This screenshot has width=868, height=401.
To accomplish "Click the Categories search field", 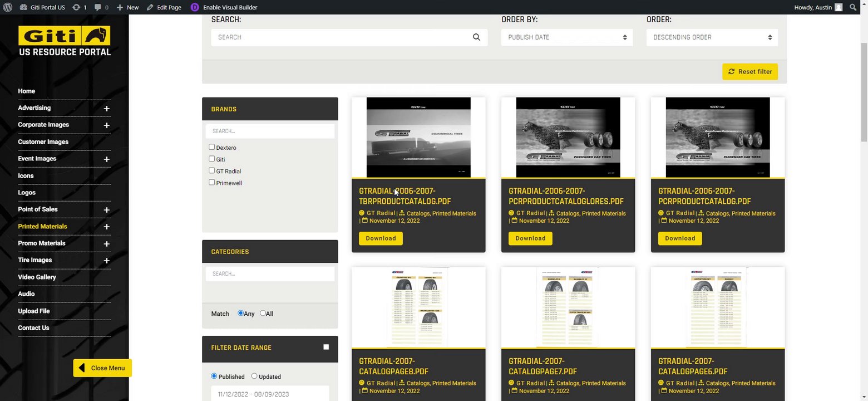I will tap(270, 274).
